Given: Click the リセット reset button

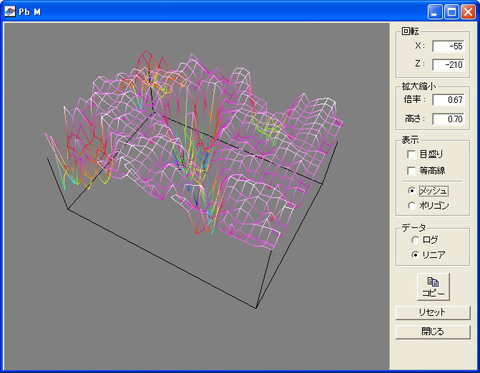Looking at the screenshot, I should click(433, 313).
